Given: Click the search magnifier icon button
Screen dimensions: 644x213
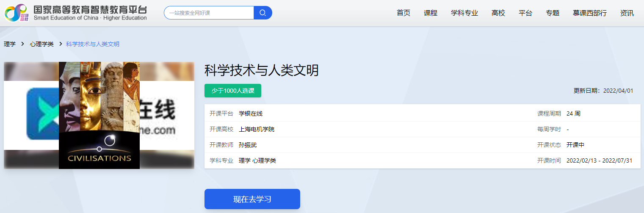Looking at the screenshot, I should [x=263, y=13].
